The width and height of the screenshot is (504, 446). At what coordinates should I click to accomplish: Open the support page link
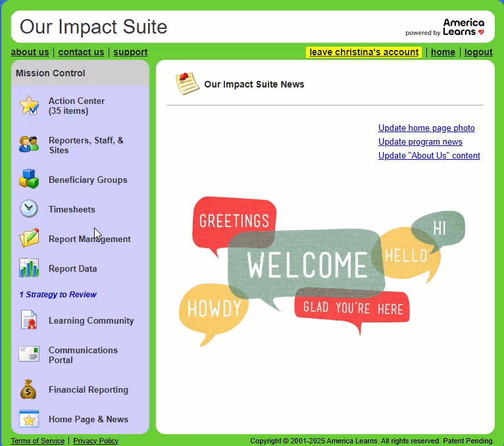coord(130,52)
